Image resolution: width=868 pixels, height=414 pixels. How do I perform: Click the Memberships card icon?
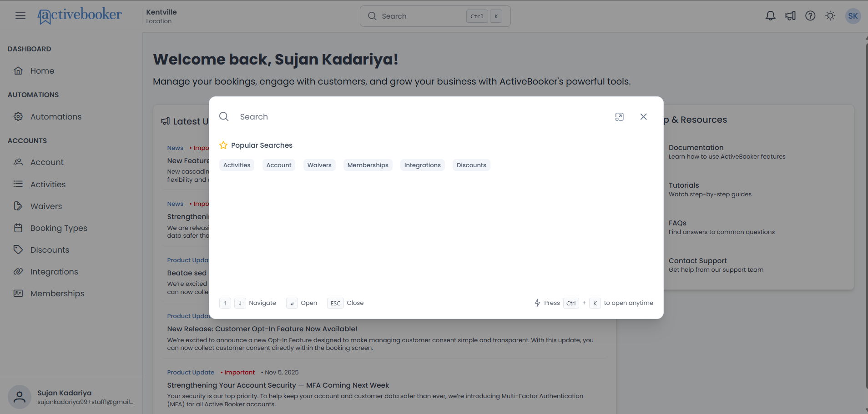pos(18,293)
